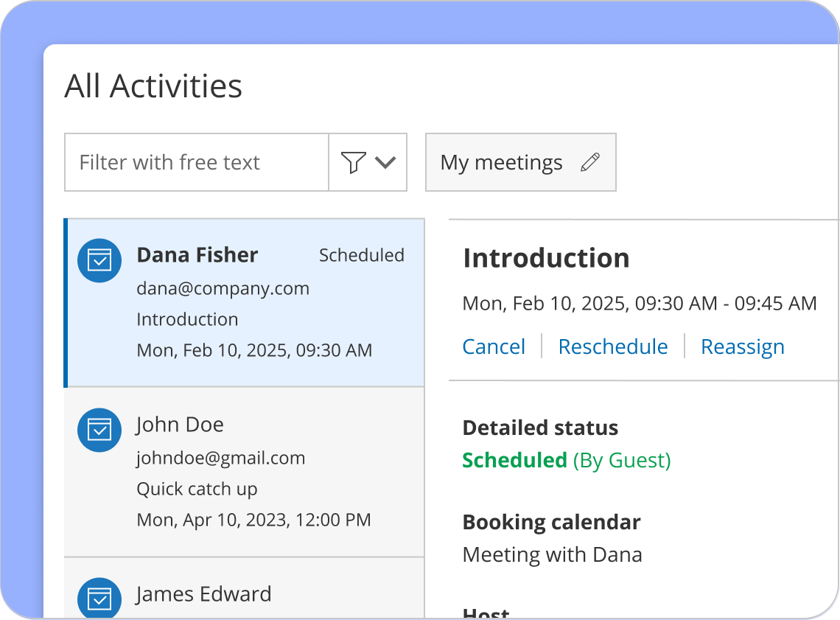Cancel the Introduction meeting
Viewport: 840px width, 620px height.
(494, 346)
